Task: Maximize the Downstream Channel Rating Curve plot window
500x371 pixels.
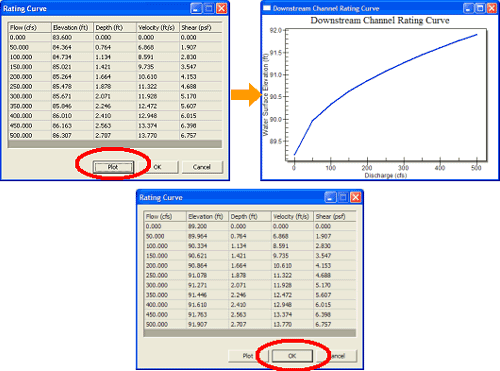Action: 480,8
